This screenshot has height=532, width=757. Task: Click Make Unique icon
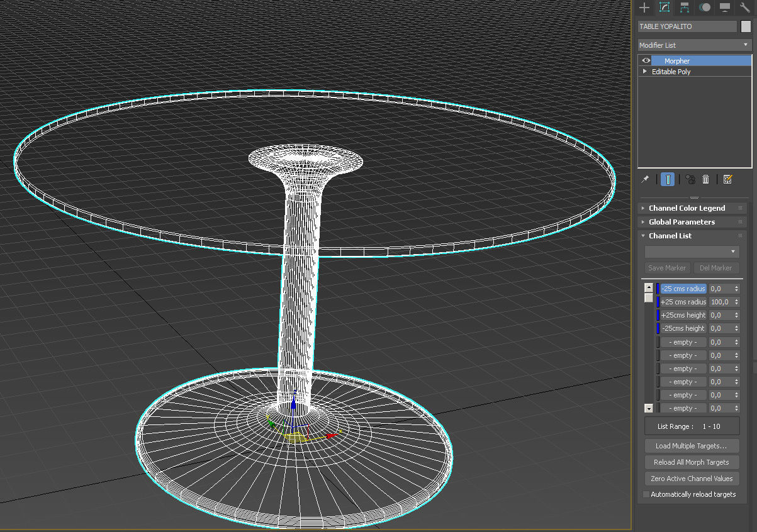pyautogui.click(x=690, y=179)
